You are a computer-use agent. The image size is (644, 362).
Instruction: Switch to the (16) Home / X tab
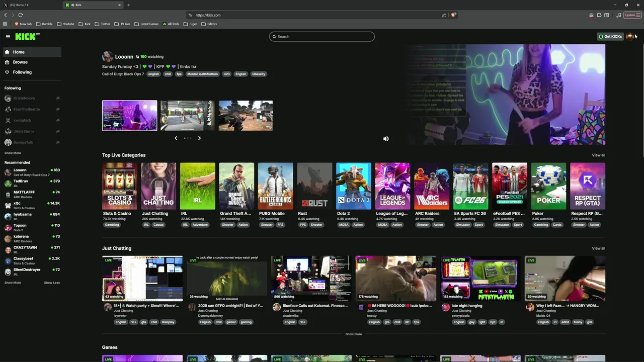[30, 5]
